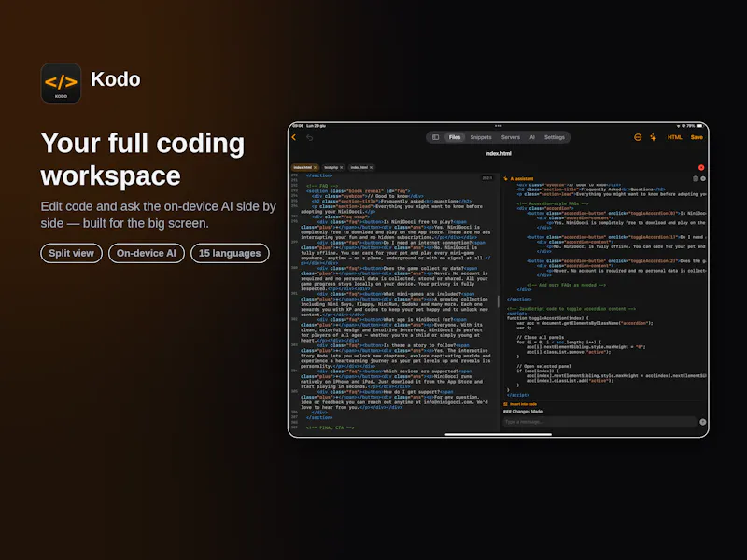Click the '<!-- FINAL CTA -->' comment line
The image size is (747, 560).
click(331, 428)
